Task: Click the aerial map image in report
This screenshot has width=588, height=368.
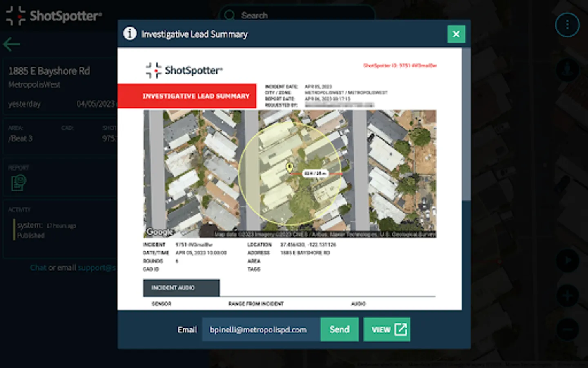Action: click(x=290, y=174)
